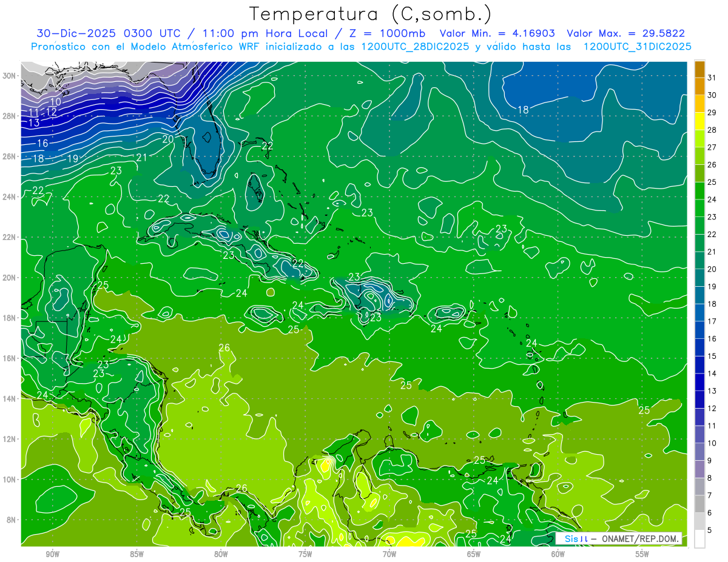Viewport: 728px width, 562px height.
Task: Click the "9" color bar label
Action: [x=709, y=461]
